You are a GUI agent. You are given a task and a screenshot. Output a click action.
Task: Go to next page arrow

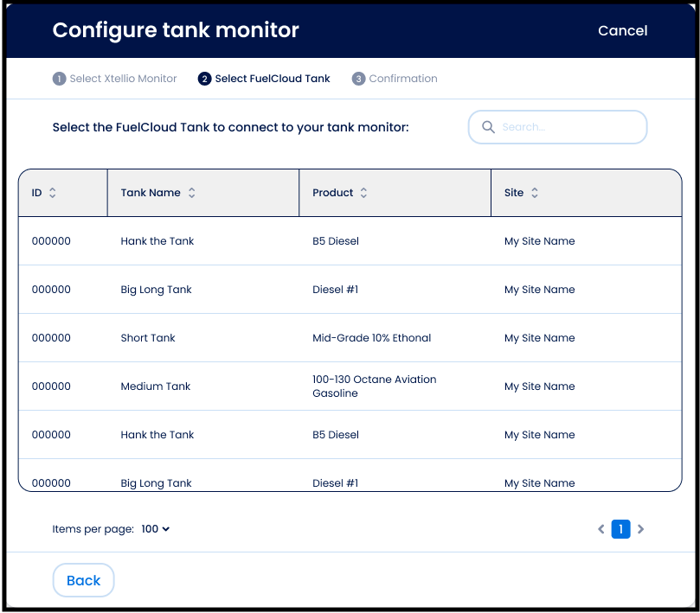coord(640,529)
